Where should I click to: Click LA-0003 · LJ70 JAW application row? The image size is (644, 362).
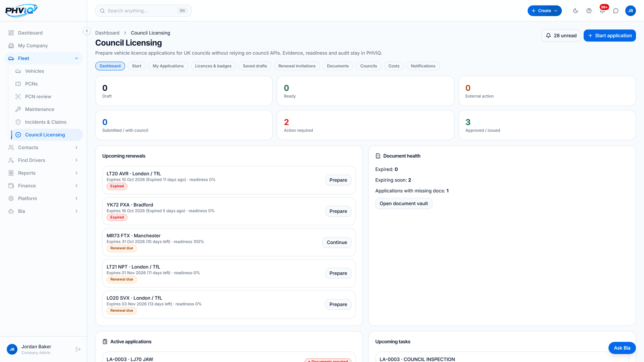click(229, 357)
